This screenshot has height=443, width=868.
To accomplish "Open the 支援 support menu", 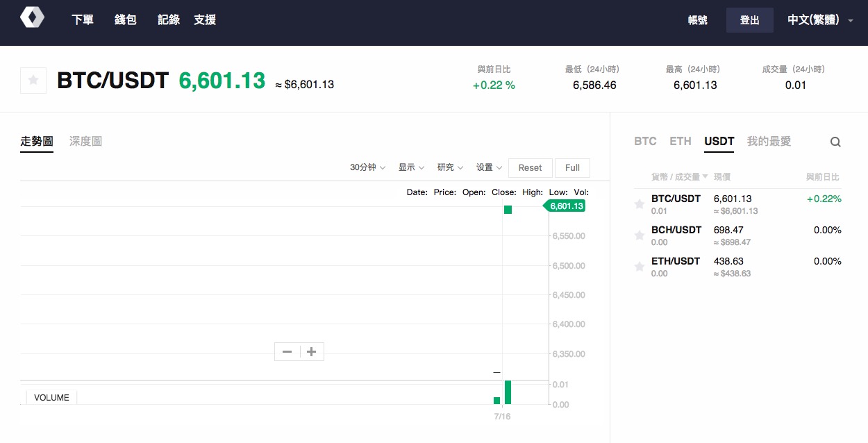I will tap(205, 20).
